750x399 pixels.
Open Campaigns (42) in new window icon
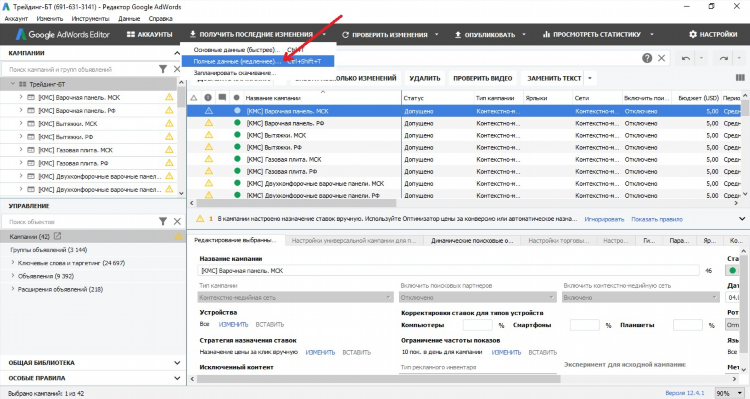tap(57, 236)
